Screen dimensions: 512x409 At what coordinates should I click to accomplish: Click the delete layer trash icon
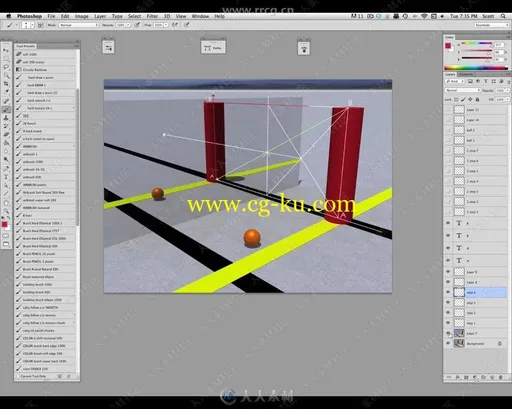pos(500,377)
